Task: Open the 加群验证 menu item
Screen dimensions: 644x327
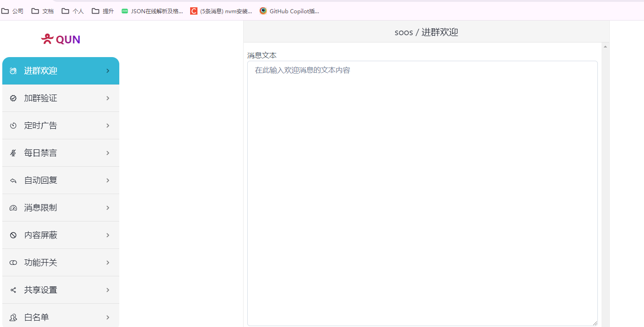Action: 61,98
